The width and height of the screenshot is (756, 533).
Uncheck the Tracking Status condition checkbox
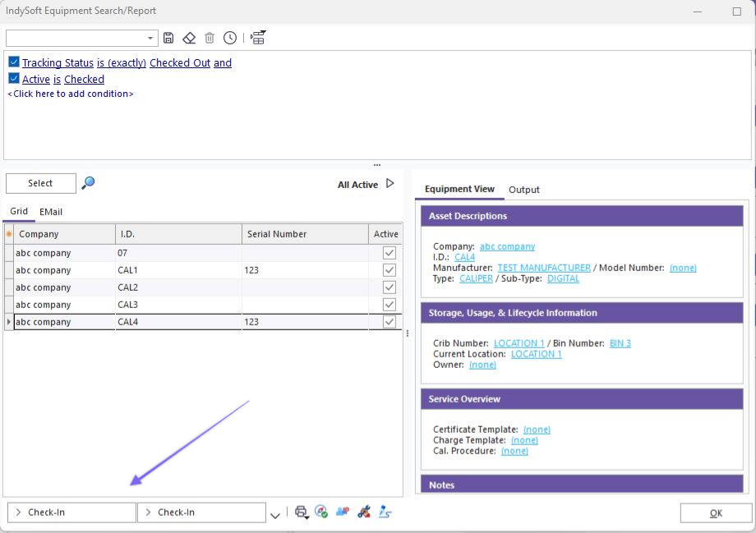click(x=14, y=62)
